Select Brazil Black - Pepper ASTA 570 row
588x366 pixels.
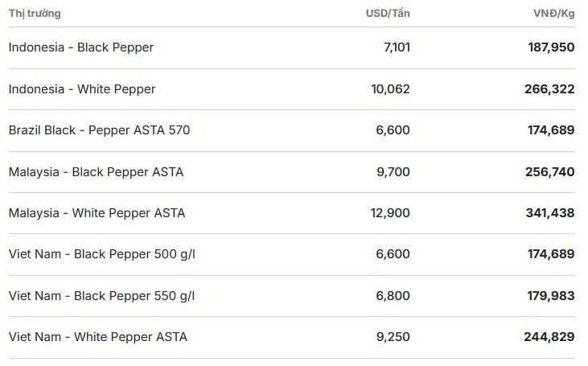[292, 130]
